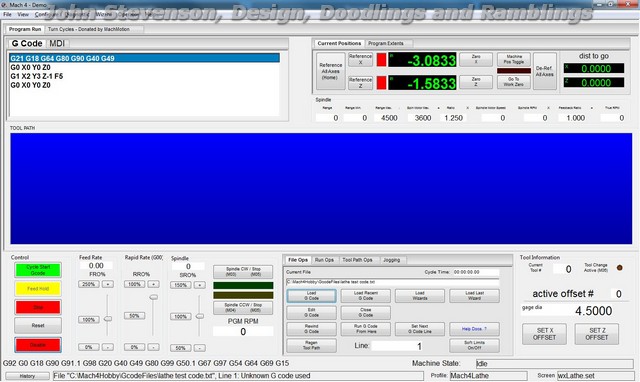
Task: Increase RRO% with plus button
Action: (x=153, y=284)
